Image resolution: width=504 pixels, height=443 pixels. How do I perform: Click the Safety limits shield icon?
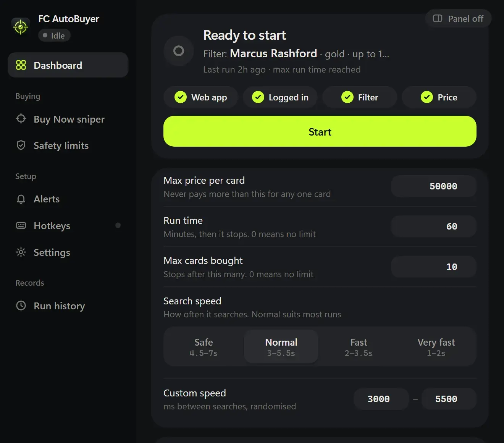coord(21,145)
